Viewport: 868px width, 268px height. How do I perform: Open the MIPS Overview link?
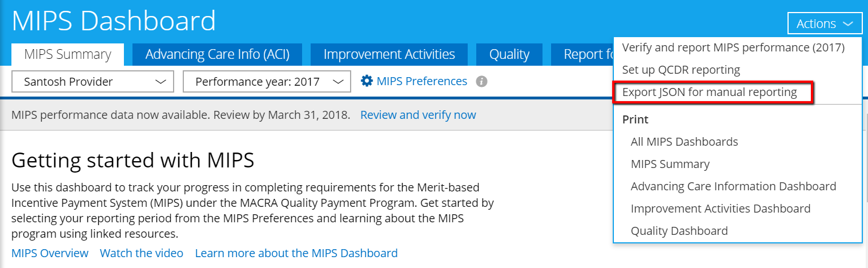tap(50, 253)
